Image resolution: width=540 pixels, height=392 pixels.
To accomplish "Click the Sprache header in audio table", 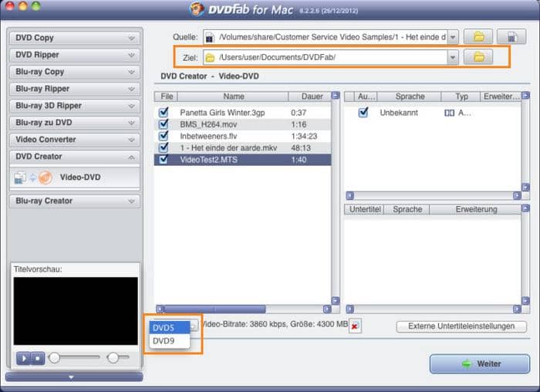I will [410, 96].
